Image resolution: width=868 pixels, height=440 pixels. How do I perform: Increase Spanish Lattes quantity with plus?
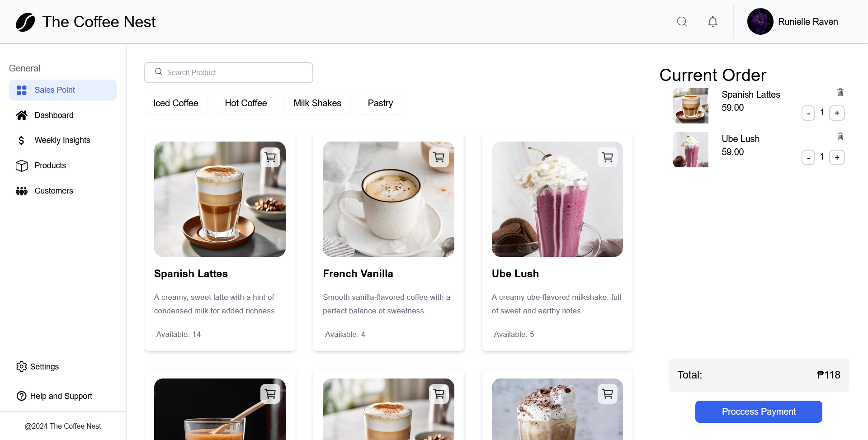(837, 113)
